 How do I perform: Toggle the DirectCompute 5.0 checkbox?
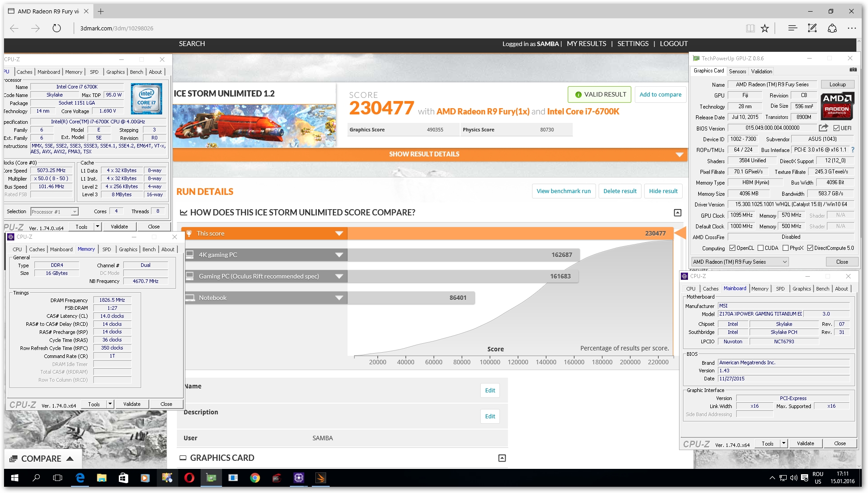(810, 248)
